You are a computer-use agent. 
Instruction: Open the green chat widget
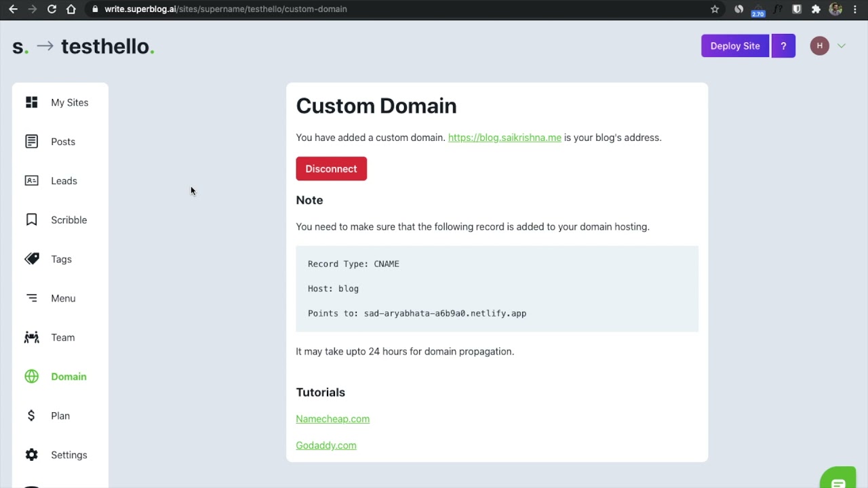[838, 479]
